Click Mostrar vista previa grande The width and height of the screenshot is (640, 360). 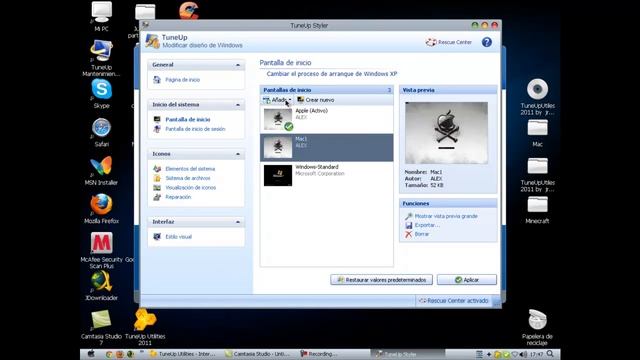click(446, 216)
